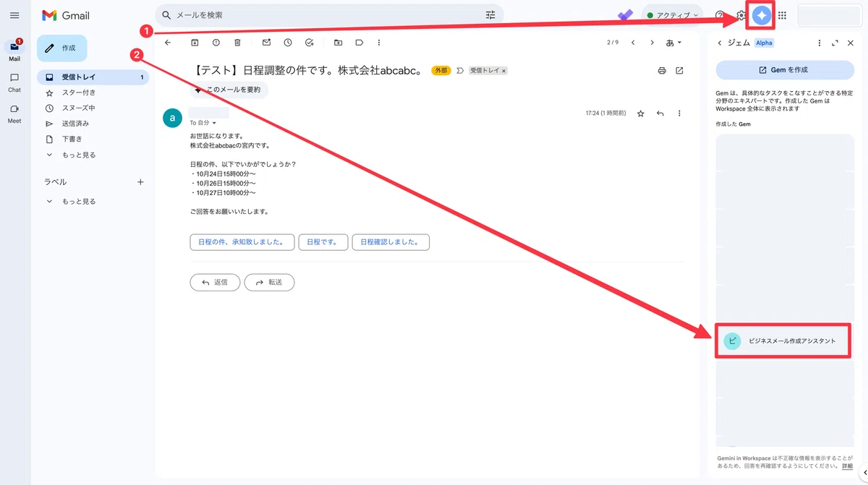Move email with folder icon
Screen dimensions: 868x485
click(338, 43)
